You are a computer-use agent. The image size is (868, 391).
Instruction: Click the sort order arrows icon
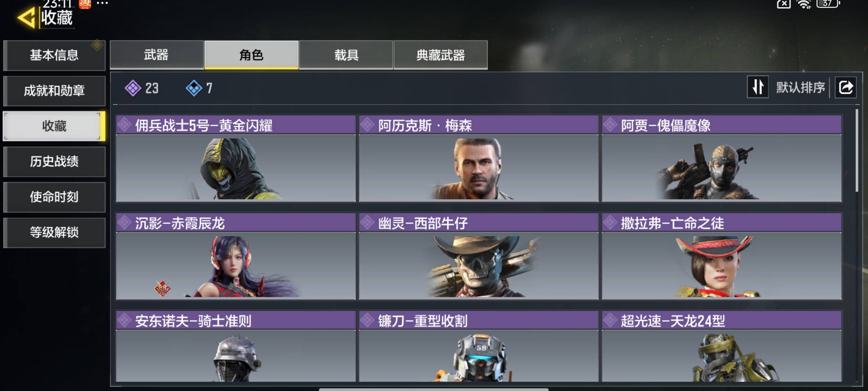pos(758,87)
